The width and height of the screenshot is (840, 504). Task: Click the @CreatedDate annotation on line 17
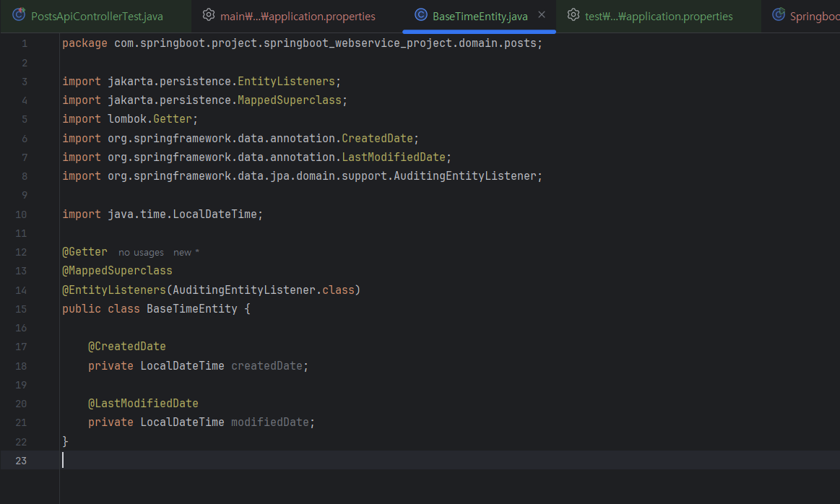coord(127,347)
